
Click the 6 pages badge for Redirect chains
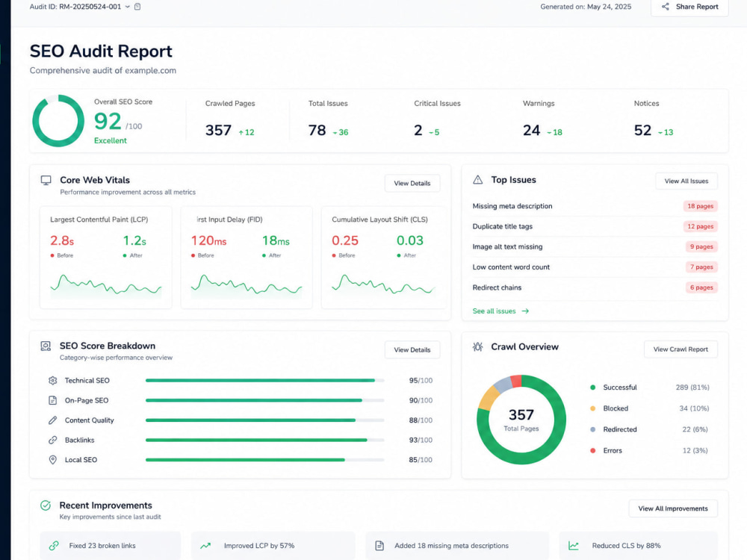(x=701, y=287)
